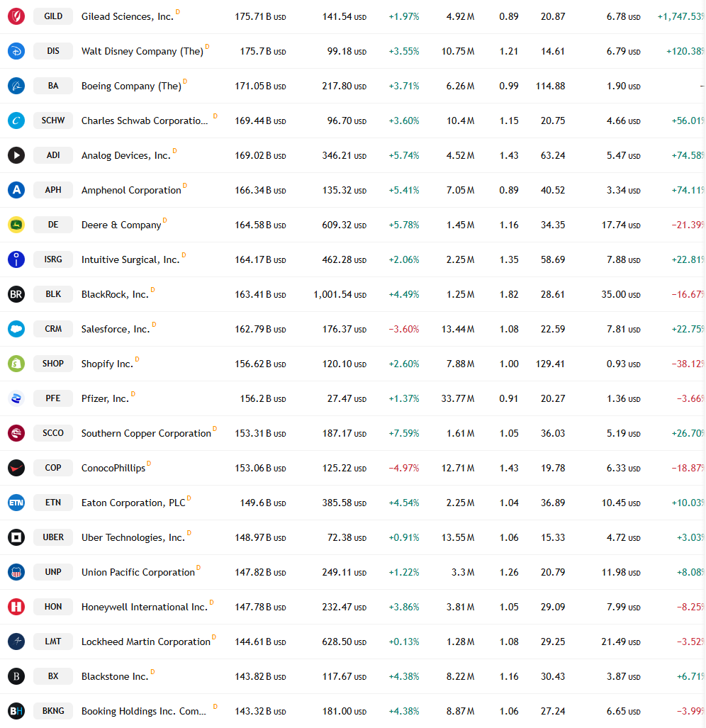Click the Southern Copper logo icon
This screenshot has width=706, height=728.
click(16, 433)
